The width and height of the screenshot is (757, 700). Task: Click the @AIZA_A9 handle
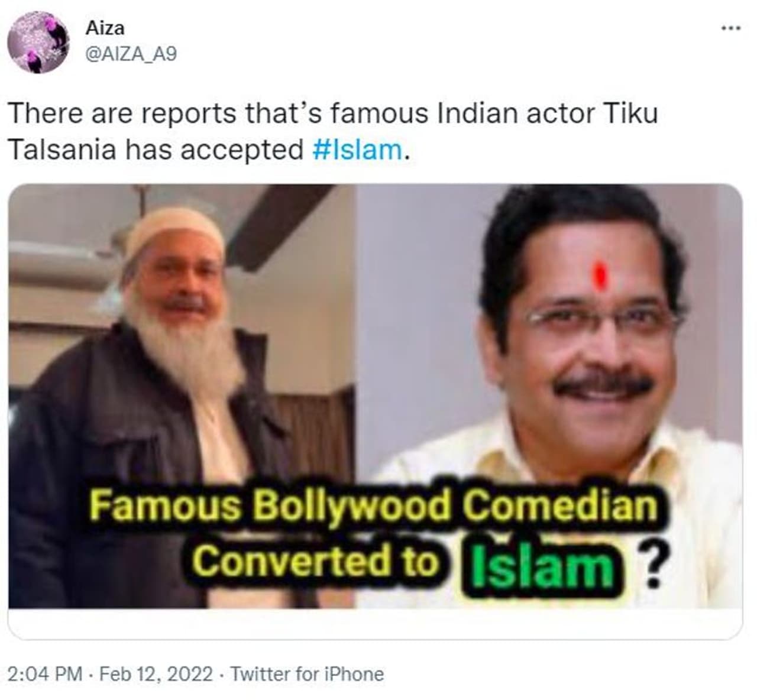coord(131,54)
